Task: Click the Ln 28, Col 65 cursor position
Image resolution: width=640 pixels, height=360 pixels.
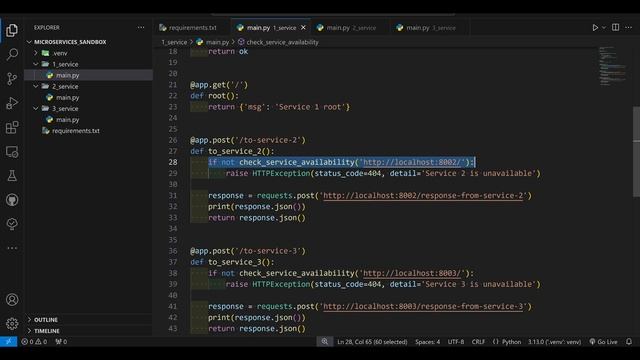Action: point(372,342)
